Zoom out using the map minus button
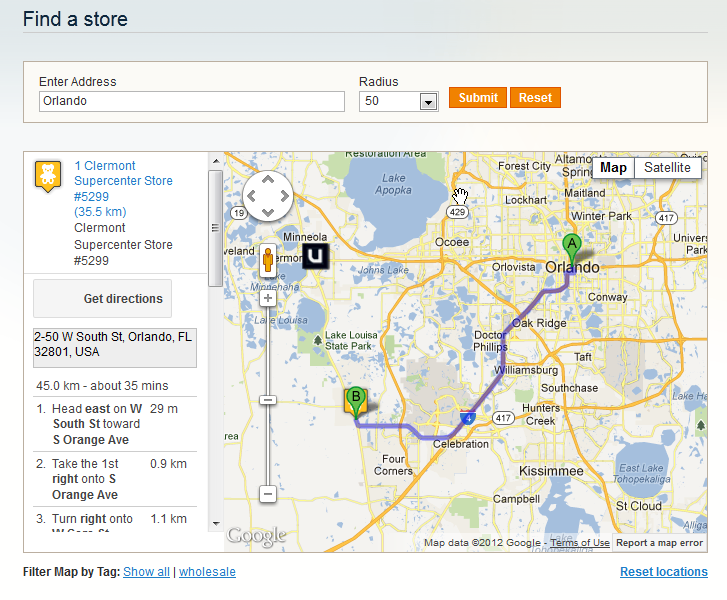This screenshot has height=600, width=727. tap(268, 494)
